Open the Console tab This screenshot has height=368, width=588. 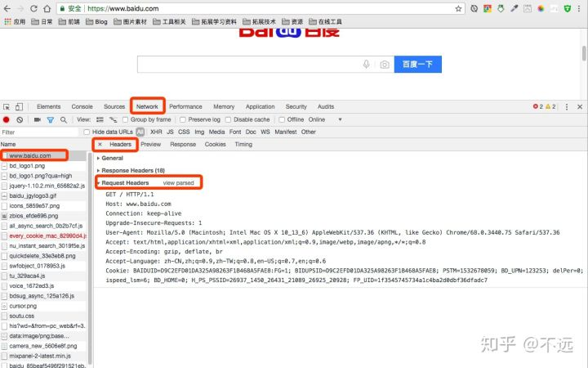click(82, 106)
